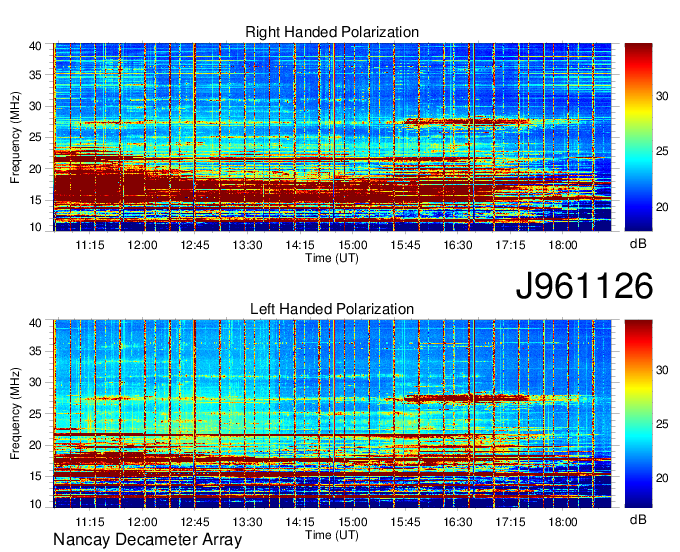
Task: Click the 30 MHz tick of Right Handed plot
Action: pyautogui.click(x=35, y=106)
